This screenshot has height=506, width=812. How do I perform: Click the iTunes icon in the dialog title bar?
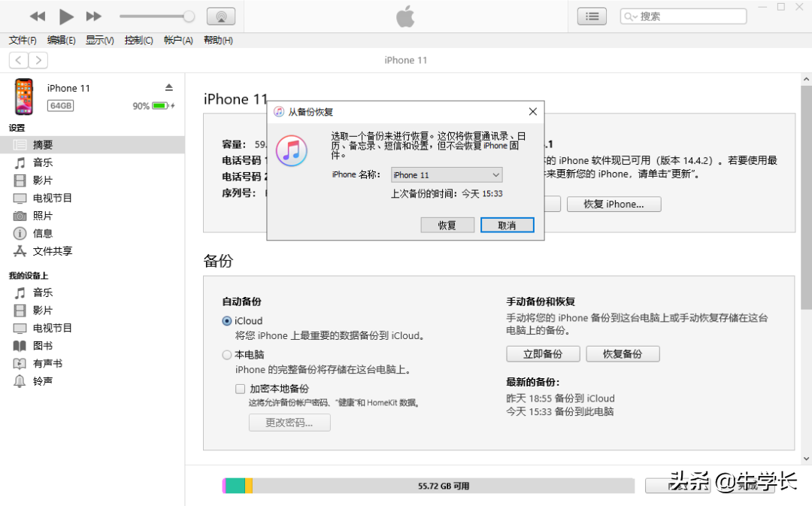(x=279, y=112)
